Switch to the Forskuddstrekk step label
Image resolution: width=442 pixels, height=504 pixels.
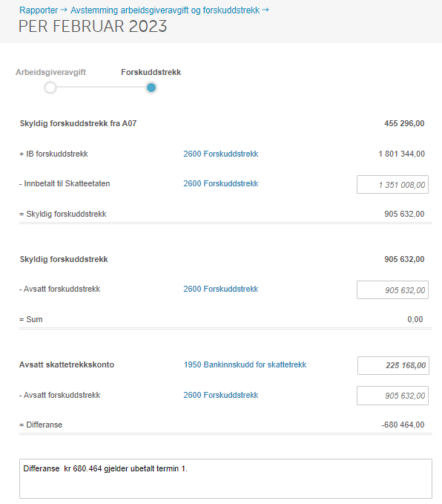(151, 72)
